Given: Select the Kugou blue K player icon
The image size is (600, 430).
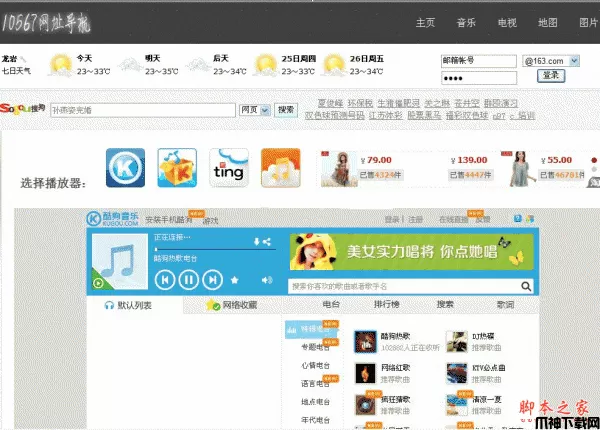Looking at the screenshot, I should pyautogui.click(x=126, y=168).
